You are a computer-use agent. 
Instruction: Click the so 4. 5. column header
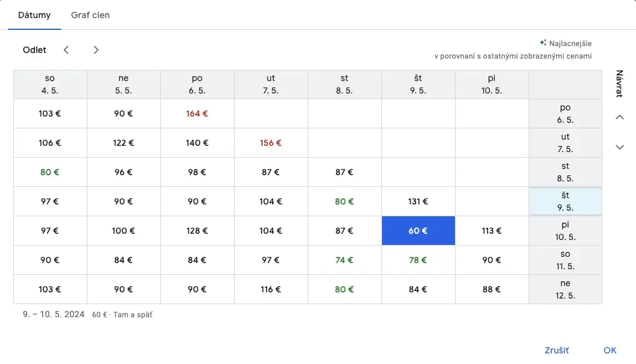click(x=49, y=84)
